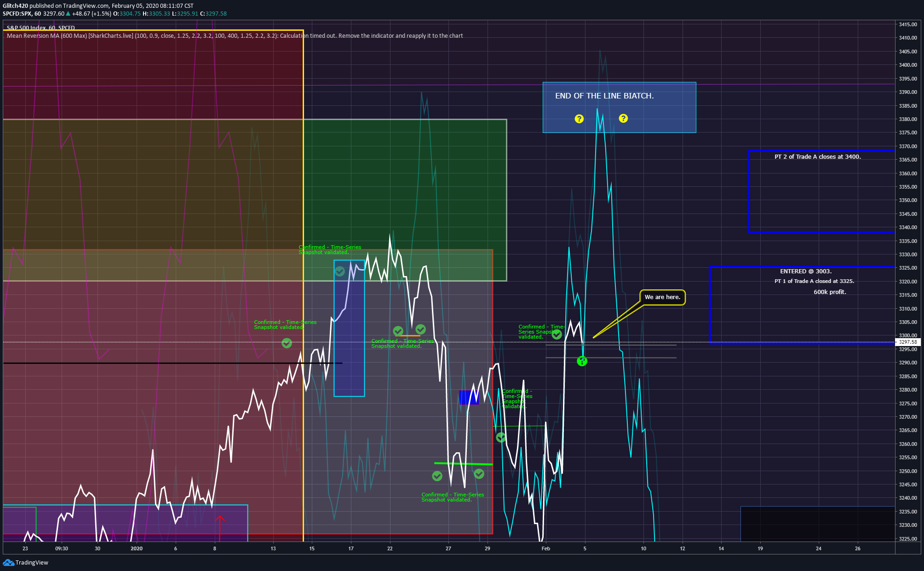Click the checkmark inside the tall cyan rectangle
This screenshot has height=571, width=924.
(x=340, y=271)
